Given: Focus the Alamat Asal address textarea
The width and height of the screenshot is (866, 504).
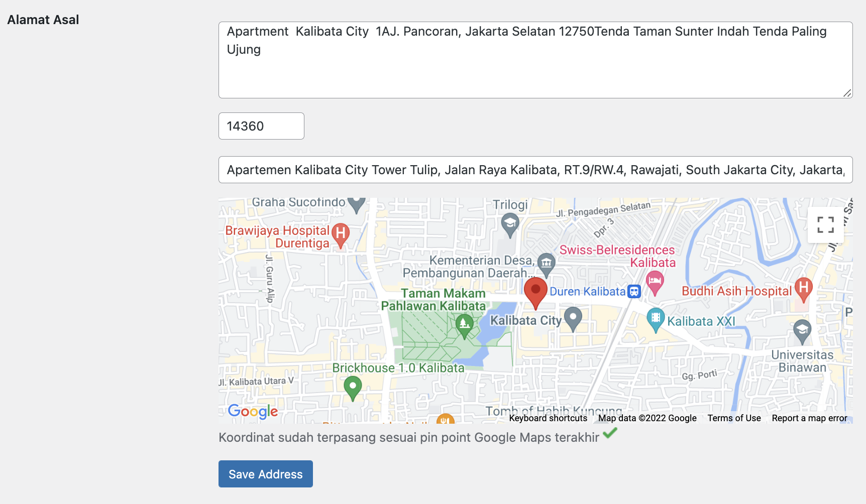Looking at the screenshot, I should 535,60.
